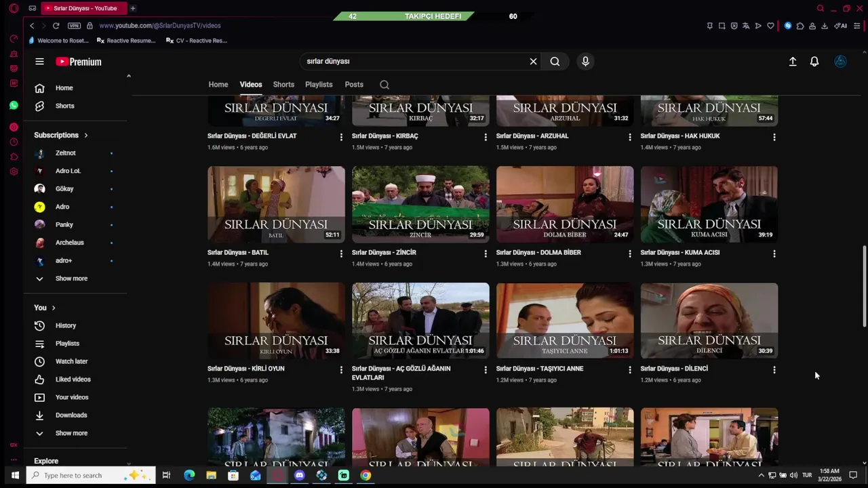This screenshot has width=868, height=488.
Task: Open Welcome to Rosetta bookmark
Action: click(59, 41)
